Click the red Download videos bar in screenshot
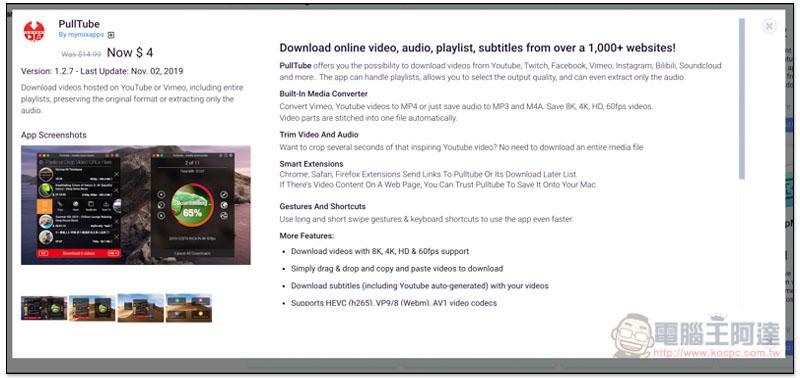This screenshot has height=378, width=800. pyautogui.click(x=79, y=253)
